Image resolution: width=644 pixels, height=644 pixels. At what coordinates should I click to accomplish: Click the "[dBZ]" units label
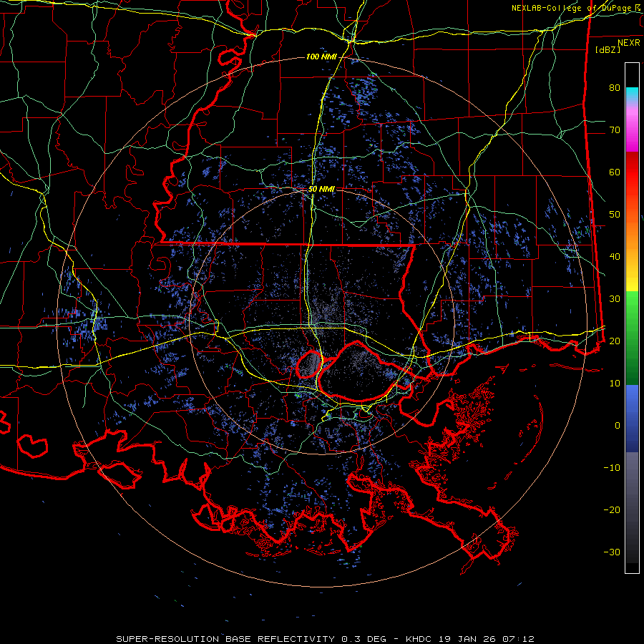click(608, 49)
